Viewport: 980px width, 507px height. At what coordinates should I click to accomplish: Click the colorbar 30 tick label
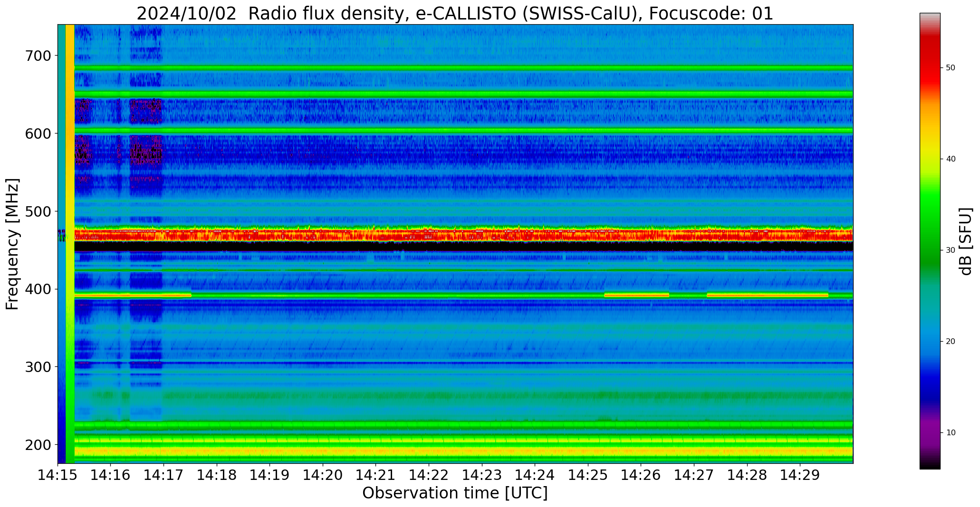pyautogui.click(x=951, y=250)
